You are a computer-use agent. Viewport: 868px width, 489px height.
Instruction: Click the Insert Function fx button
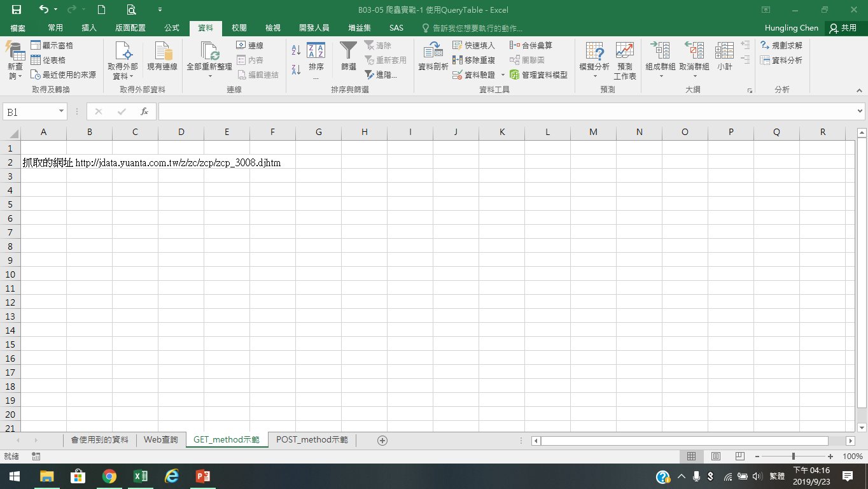pos(144,111)
